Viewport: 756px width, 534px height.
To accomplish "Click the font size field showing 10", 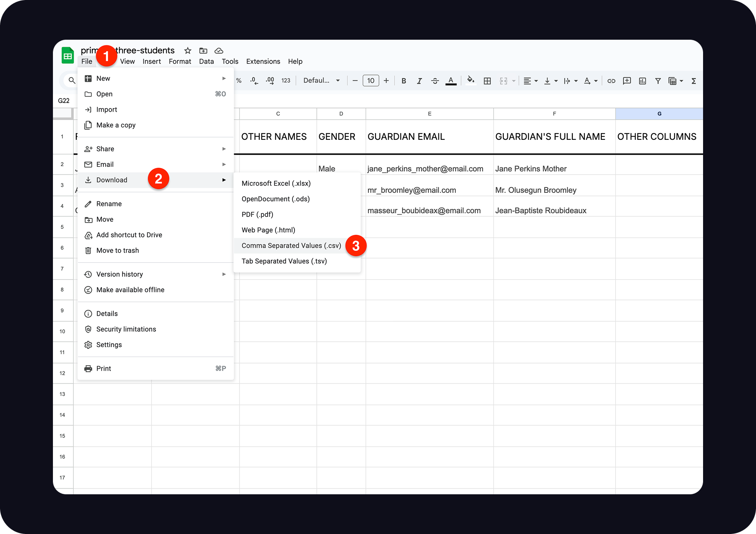I will (x=371, y=81).
